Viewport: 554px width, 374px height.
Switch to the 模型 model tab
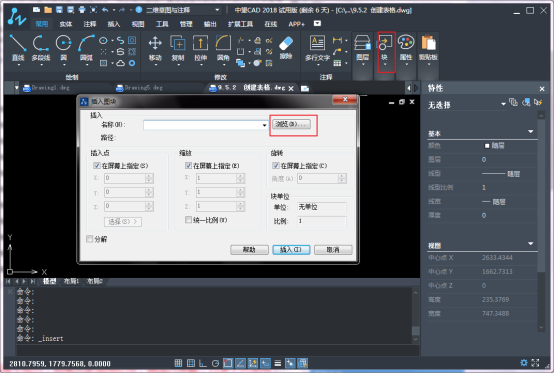(49, 281)
